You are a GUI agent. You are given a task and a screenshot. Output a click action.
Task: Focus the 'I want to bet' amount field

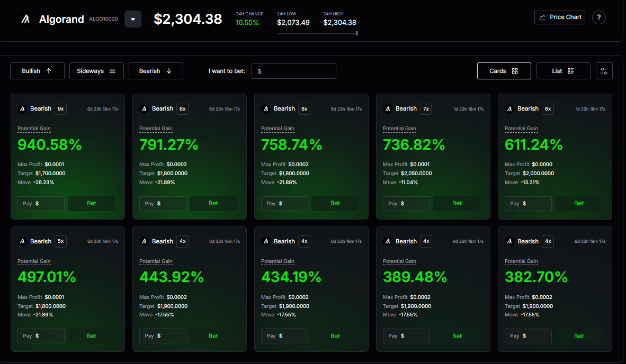pyautogui.click(x=294, y=71)
